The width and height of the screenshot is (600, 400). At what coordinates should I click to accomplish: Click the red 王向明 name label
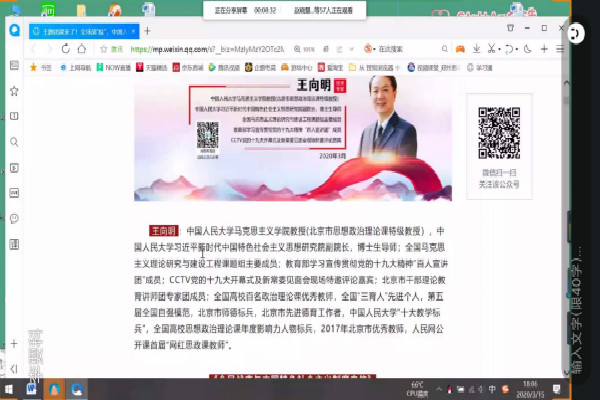[163, 231]
